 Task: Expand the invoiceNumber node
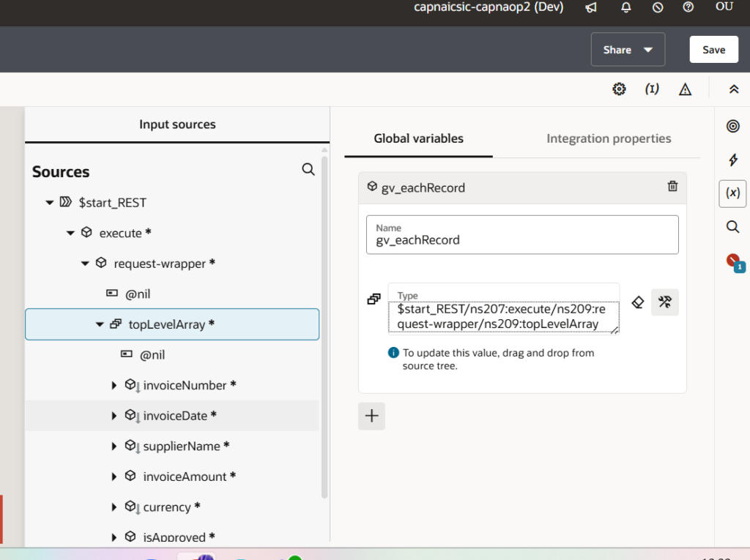pyautogui.click(x=114, y=385)
